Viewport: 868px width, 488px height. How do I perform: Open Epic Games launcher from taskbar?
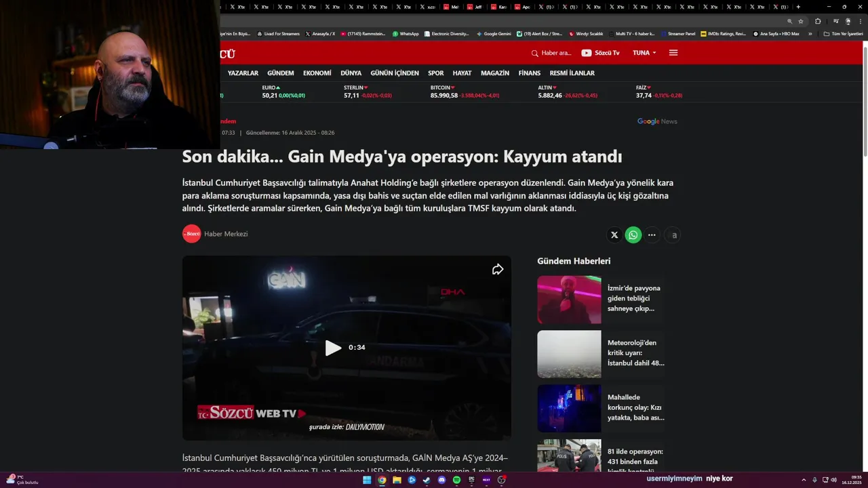tap(471, 480)
